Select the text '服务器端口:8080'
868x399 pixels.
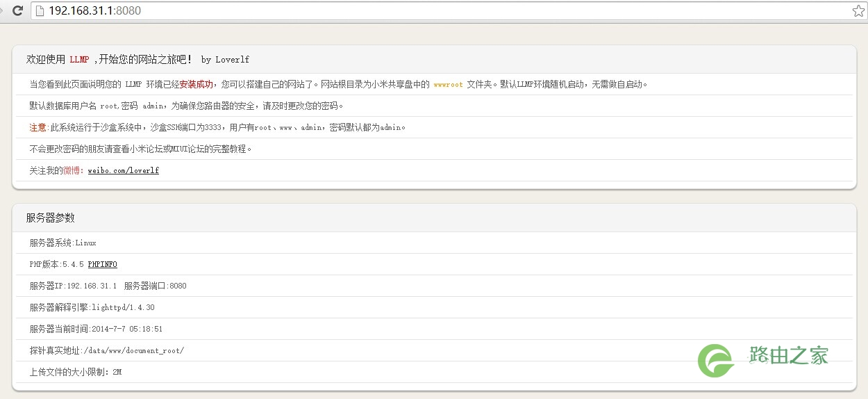pyautogui.click(x=155, y=286)
